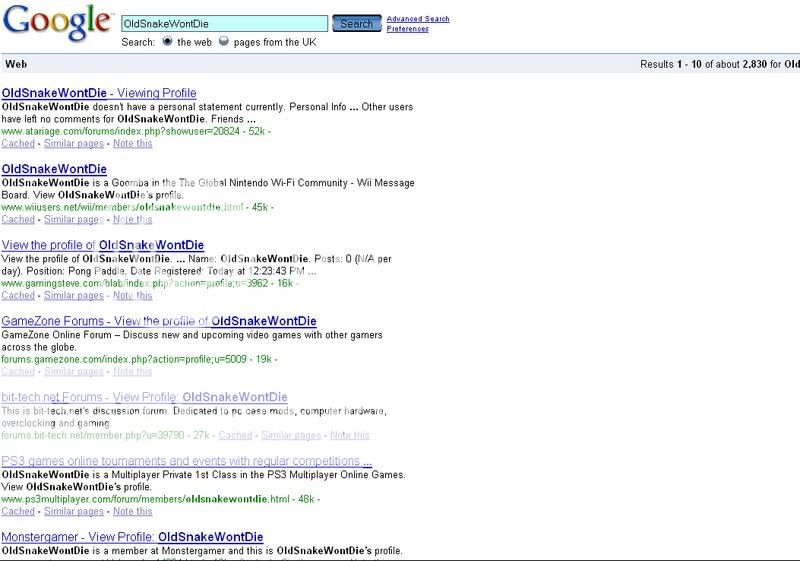
Task: Select "the web" radio button
Action: point(167,42)
